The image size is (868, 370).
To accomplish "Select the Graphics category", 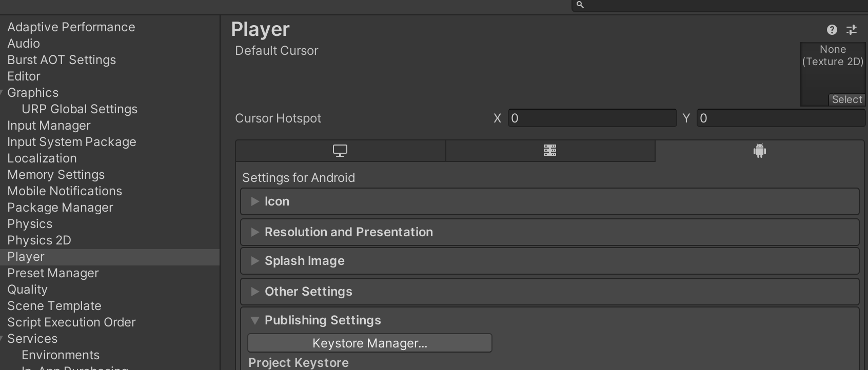I will pyautogui.click(x=33, y=93).
